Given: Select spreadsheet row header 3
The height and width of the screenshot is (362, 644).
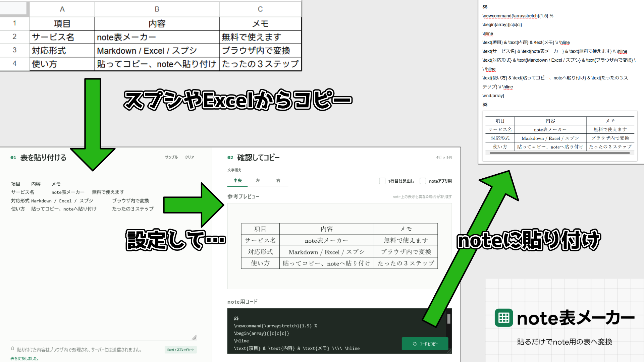Looking at the screenshot, I should [14, 50].
